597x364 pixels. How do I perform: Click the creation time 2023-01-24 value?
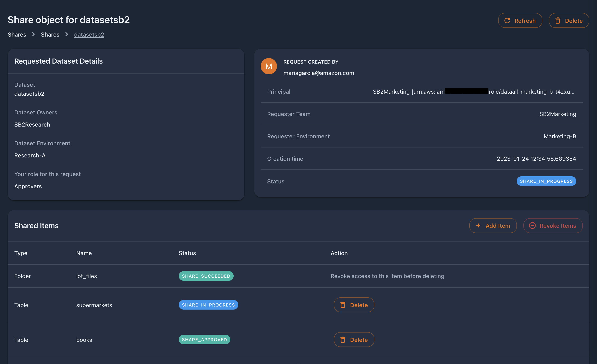pos(536,159)
